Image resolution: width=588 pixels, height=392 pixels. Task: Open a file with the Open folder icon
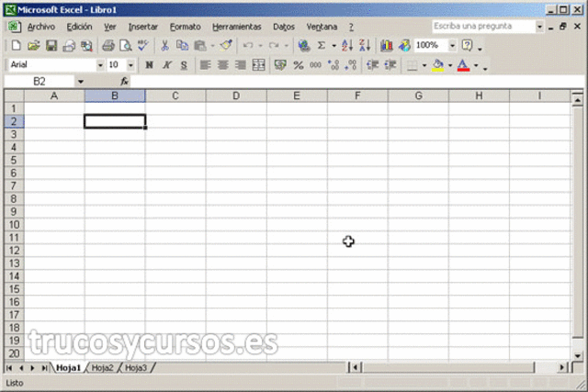(x=33, y=46)
